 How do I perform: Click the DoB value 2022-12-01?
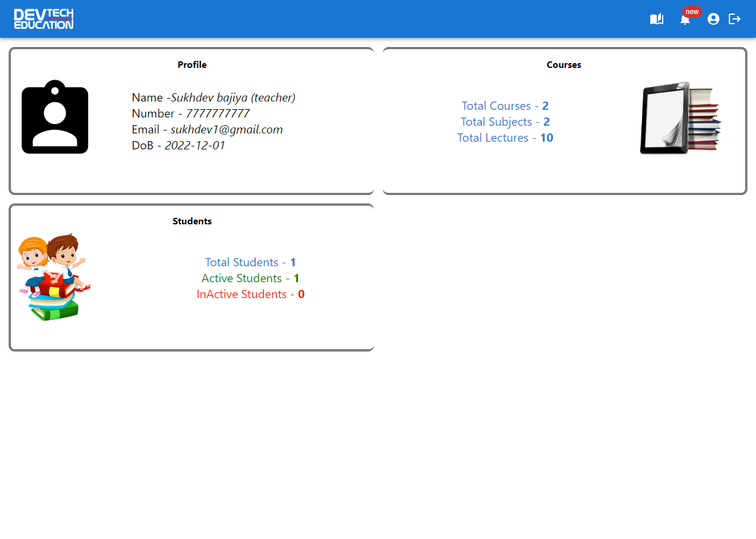[x=195, y=145]
